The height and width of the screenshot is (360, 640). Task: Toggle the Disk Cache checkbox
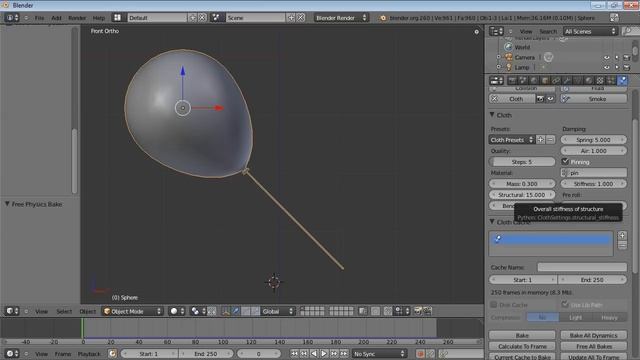coord(493,304)
